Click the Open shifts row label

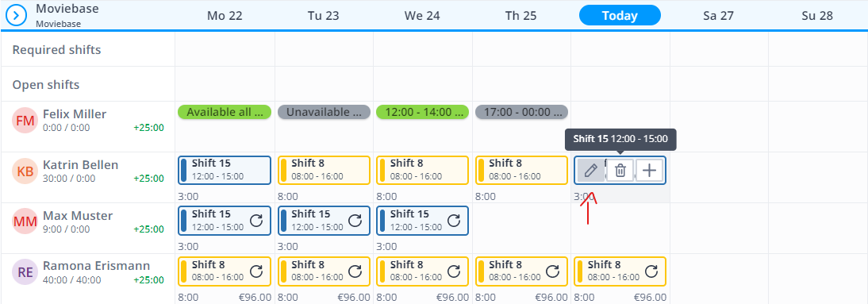(46, 85)
